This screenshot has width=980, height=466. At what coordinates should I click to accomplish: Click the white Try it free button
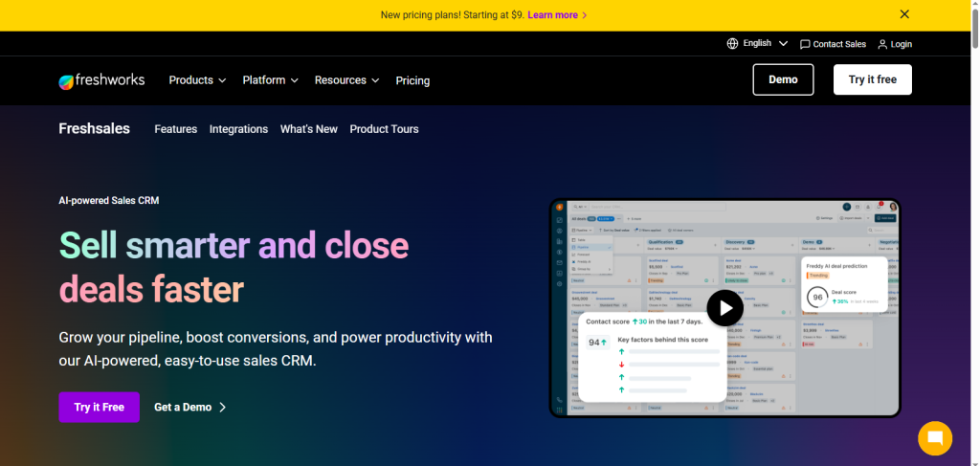pyautogui.click(x=872, y=79)
